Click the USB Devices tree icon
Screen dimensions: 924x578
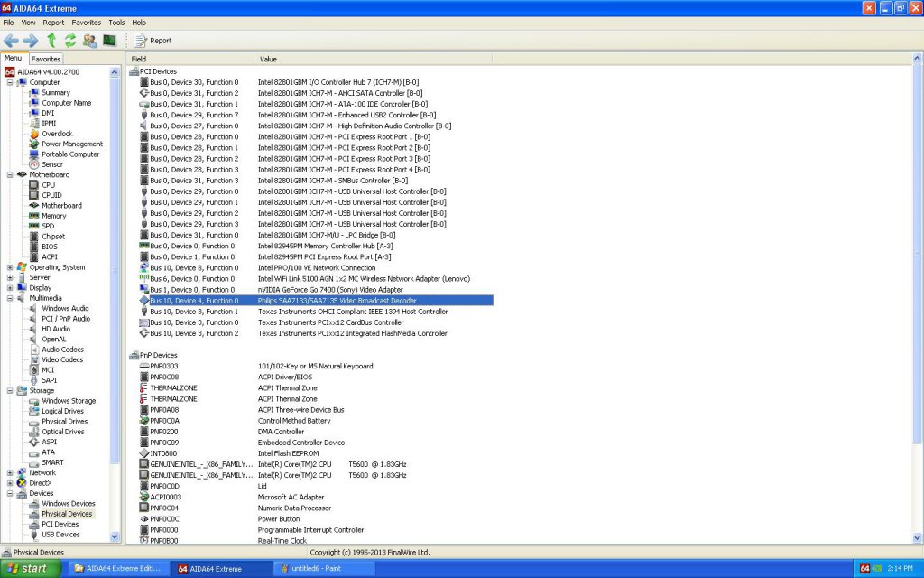[x=33, y=535]
